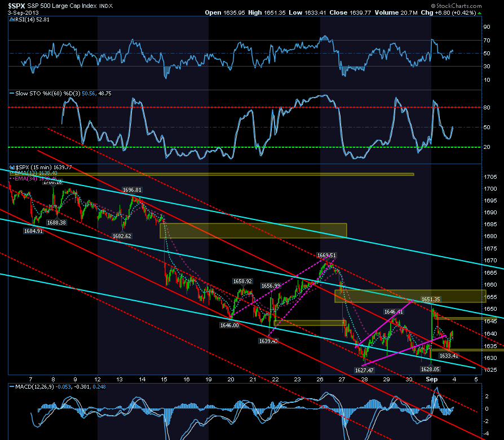The width and height of the screenshot is (504, 440).
Task: Click the large yellow resistance zone near 1682
Action: pos(253,231)
